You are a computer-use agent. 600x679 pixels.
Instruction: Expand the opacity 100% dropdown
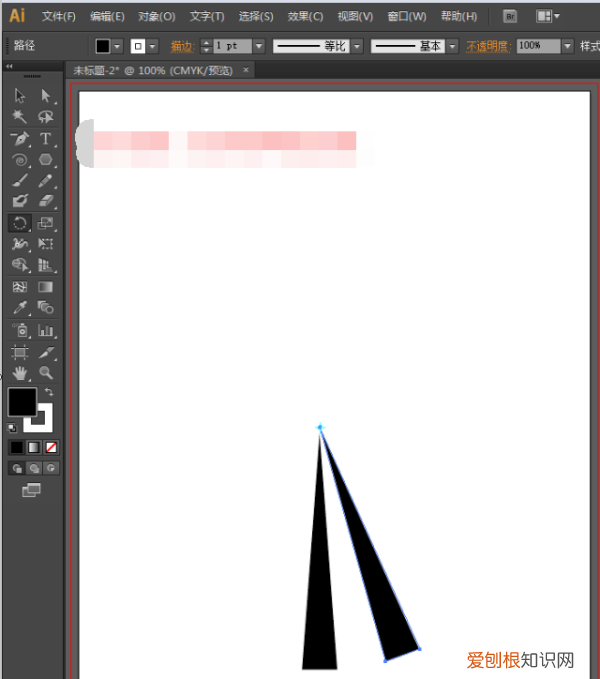(568, 46)
